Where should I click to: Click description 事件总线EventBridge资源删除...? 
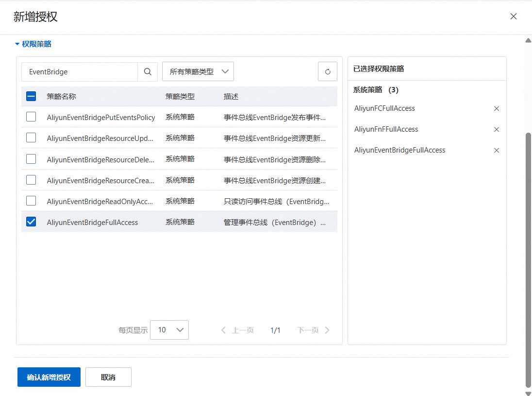274,160
